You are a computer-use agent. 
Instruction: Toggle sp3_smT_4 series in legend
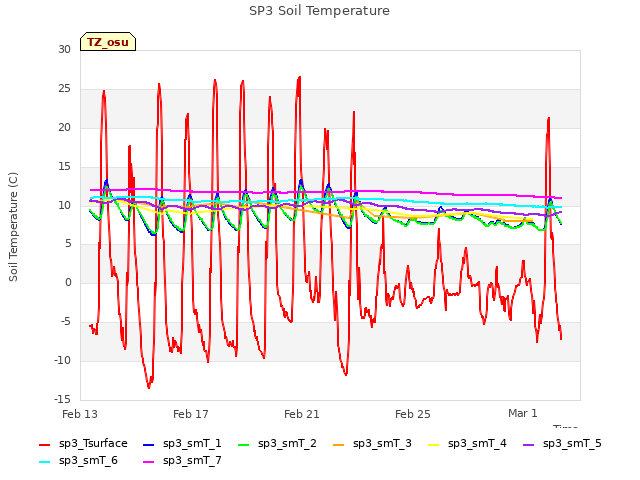[467, 443]
